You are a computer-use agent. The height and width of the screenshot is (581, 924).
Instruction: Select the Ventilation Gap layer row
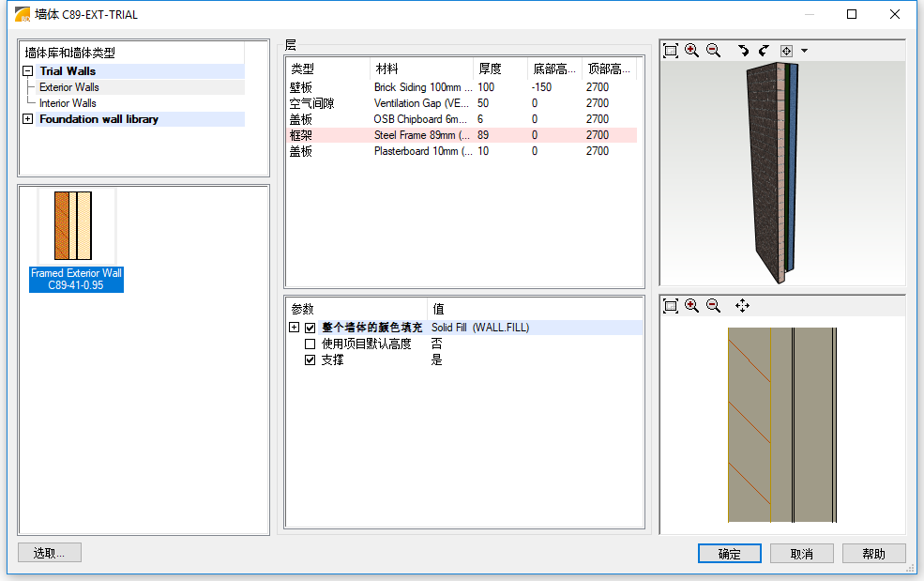(462, 103)
